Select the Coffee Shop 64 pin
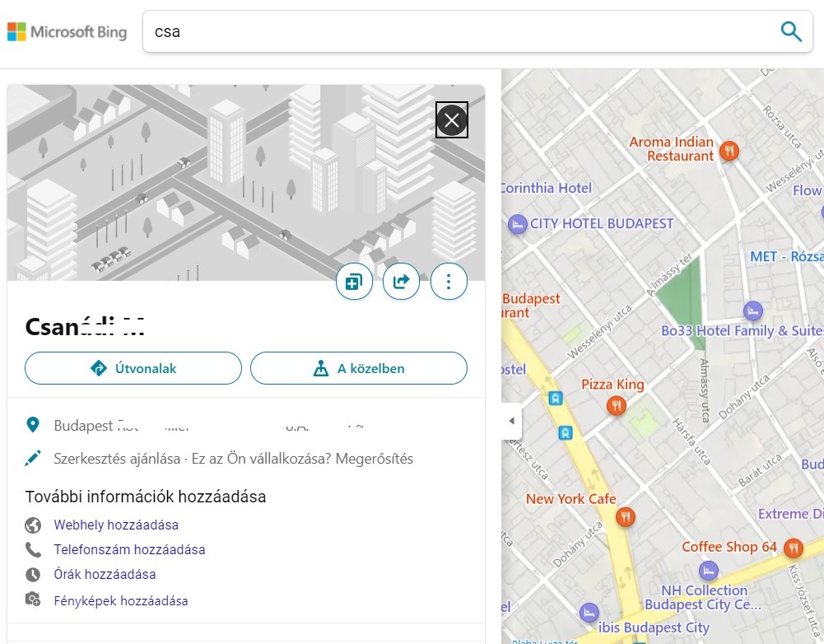Screen dimensions: 824x644 (793, 548)
